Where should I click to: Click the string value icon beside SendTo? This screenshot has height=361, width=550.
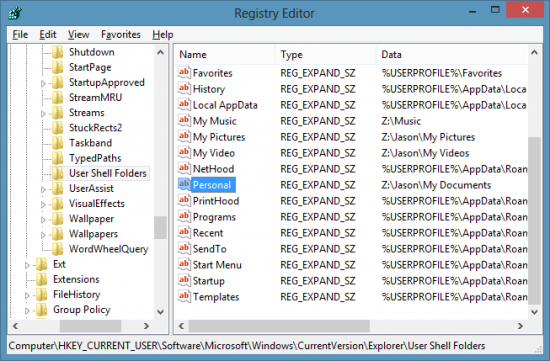184,248
